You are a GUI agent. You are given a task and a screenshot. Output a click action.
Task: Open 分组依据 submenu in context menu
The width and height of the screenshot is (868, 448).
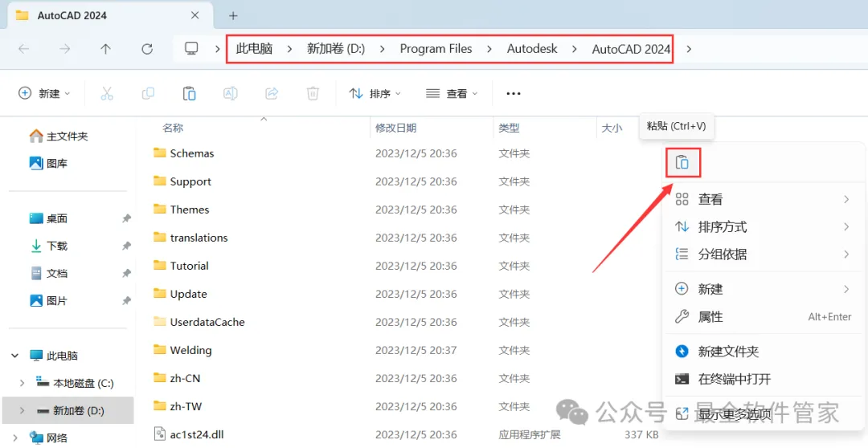[763, 255]
